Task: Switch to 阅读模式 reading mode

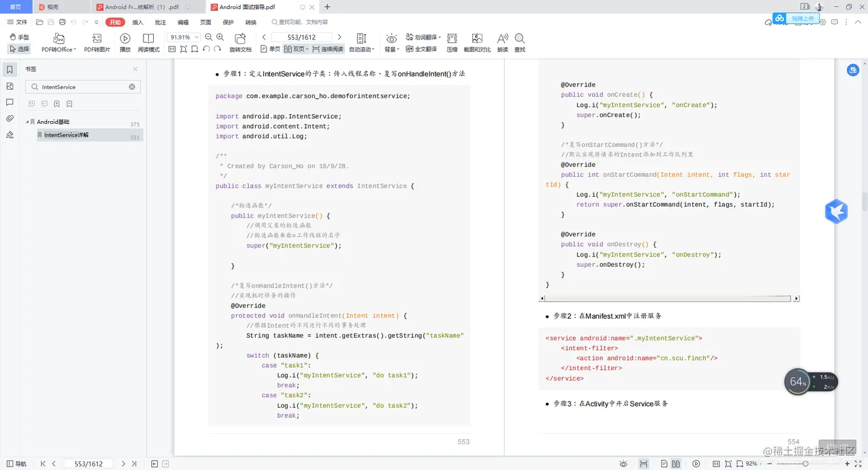Action: pos(149,43)
